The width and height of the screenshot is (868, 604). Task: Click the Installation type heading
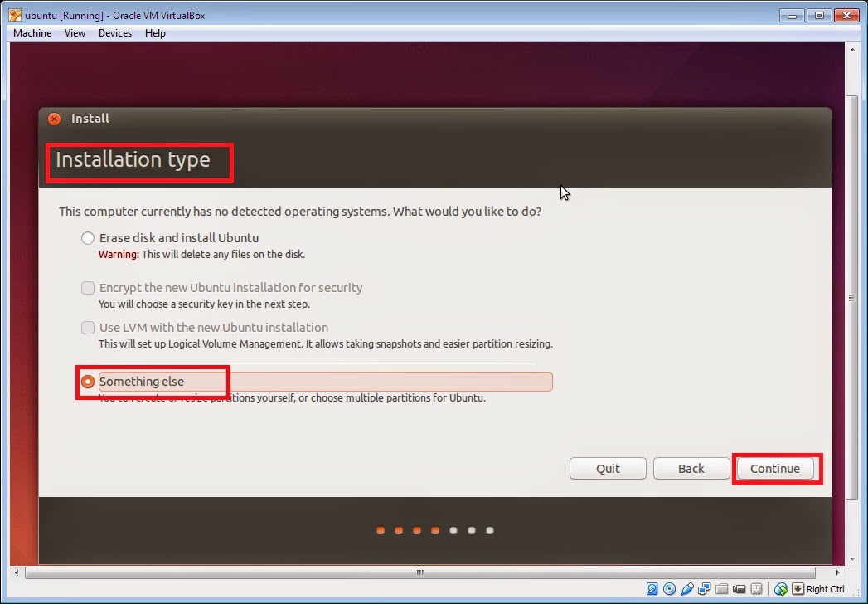pos(133,159)
